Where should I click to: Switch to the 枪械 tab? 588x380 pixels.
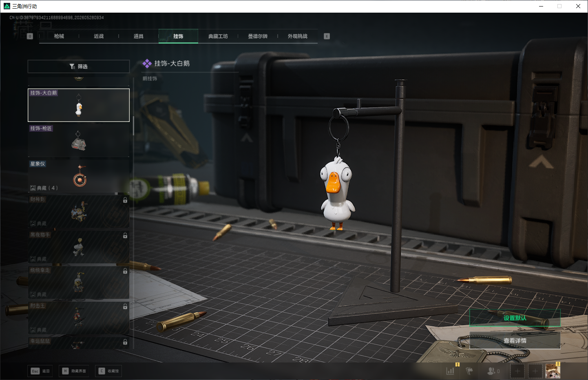(59, 36)
